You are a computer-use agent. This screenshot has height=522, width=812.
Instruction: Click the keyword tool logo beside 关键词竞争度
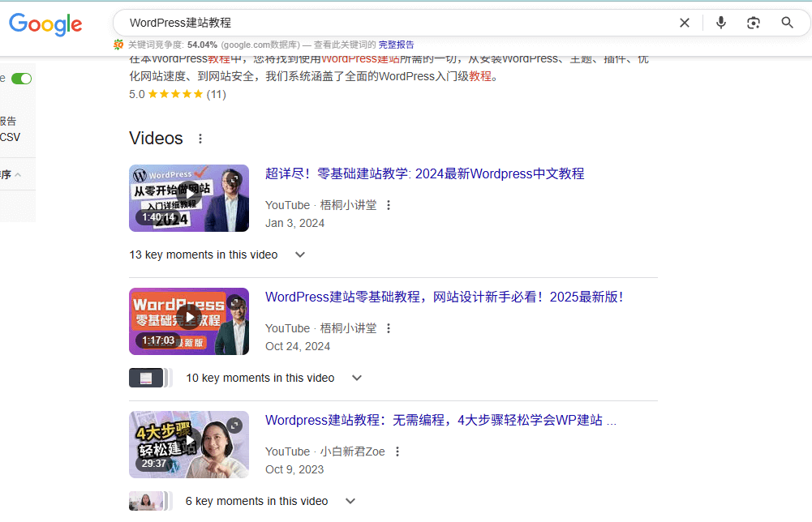point(118,45)
